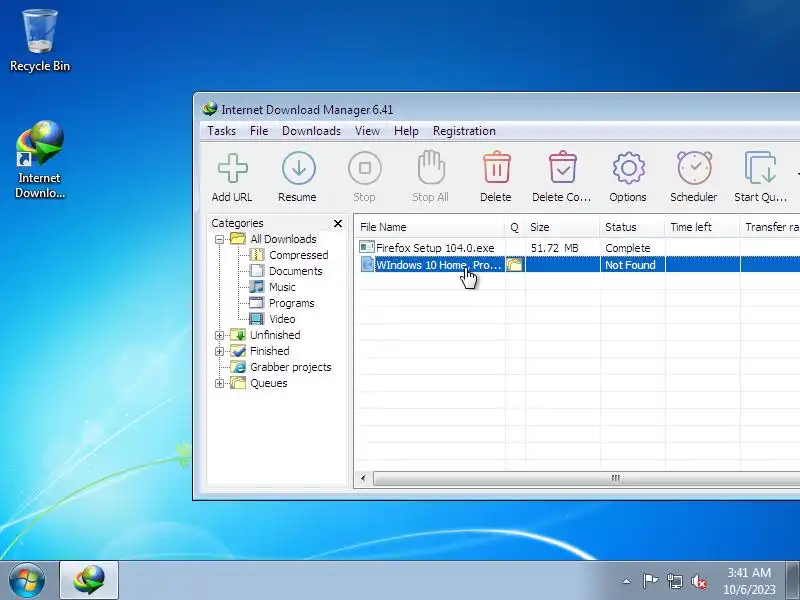Select Firefox Setup 104.0.exe row
The width and height of the screenshot is (800, 600).
point(577,248)
